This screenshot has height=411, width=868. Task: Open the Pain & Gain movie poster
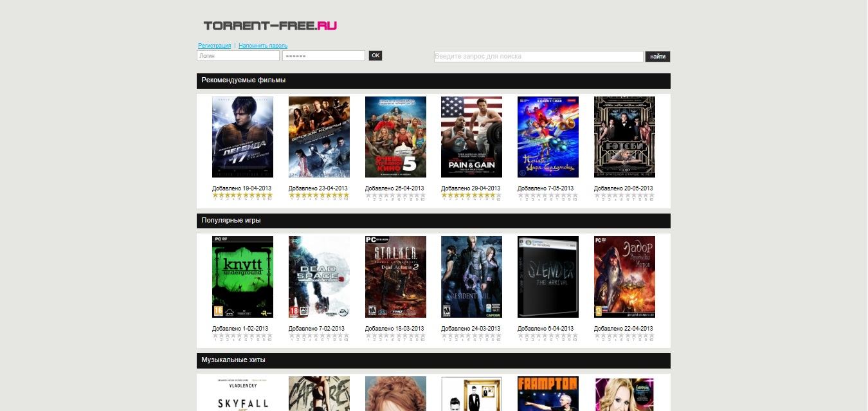pos(471,137)
